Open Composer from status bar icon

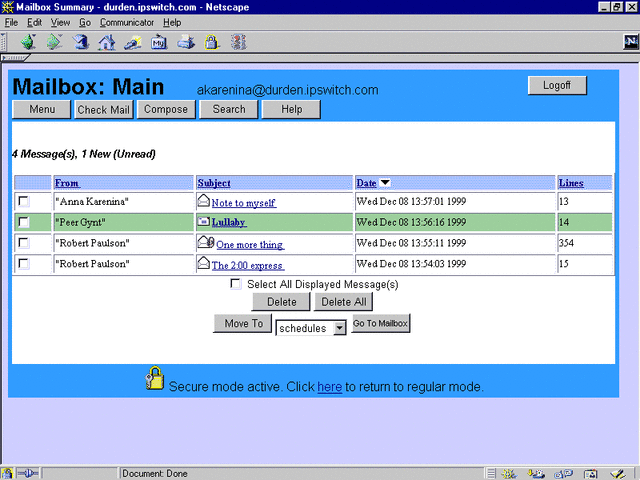pos(618,474)
